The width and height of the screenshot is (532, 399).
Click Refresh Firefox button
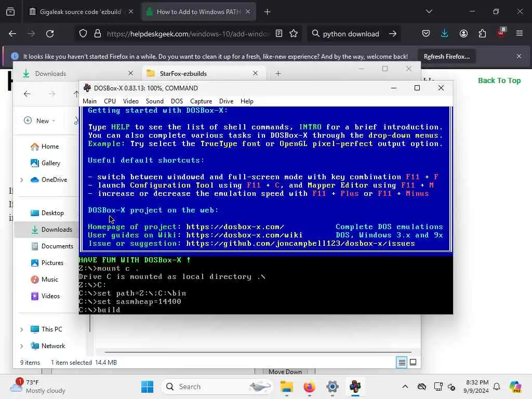tap(446, 56)
